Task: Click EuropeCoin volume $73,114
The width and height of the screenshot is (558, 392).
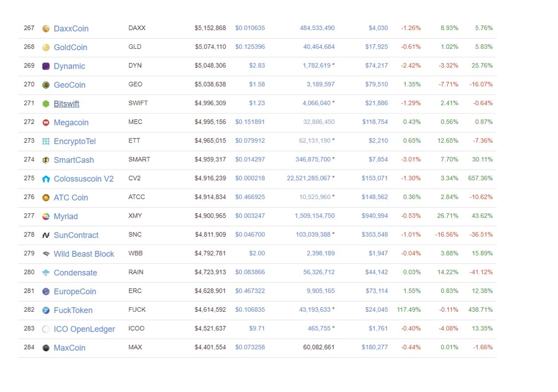Action: 377,291
